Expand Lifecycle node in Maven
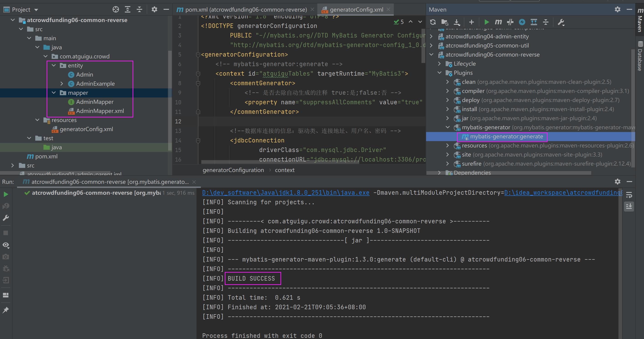This screenshot has width=644, height=339. pyautogui.click(x=439, y=64)
